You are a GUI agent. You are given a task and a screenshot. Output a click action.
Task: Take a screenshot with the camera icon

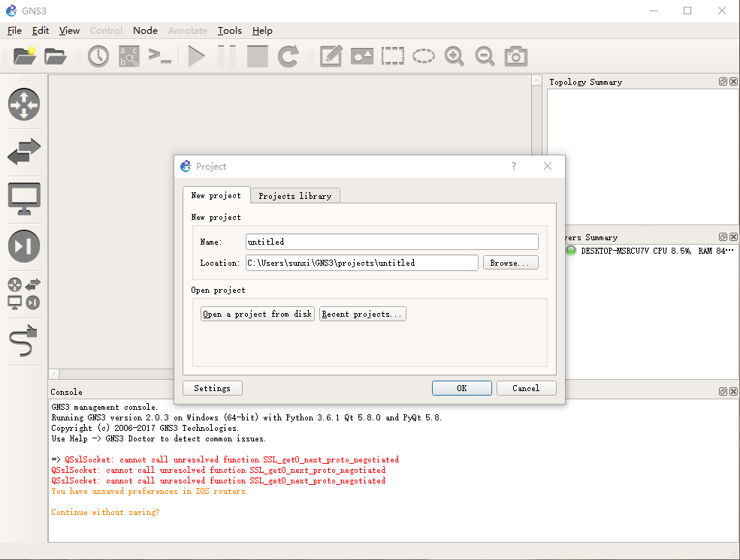(516, 56)
